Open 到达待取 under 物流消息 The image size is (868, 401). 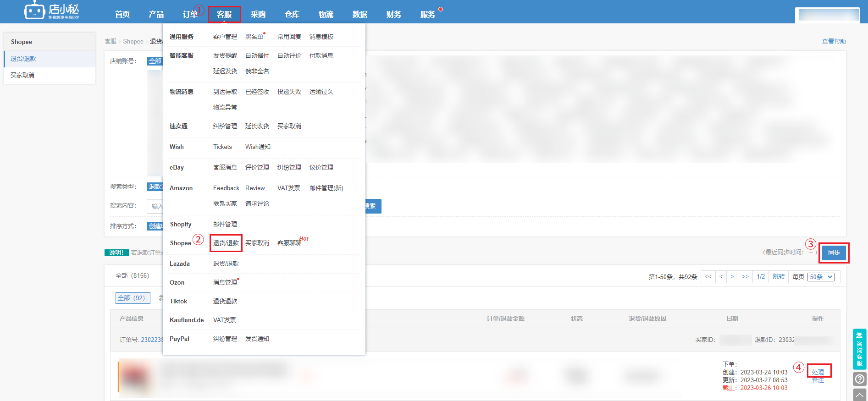coord(225,92)
